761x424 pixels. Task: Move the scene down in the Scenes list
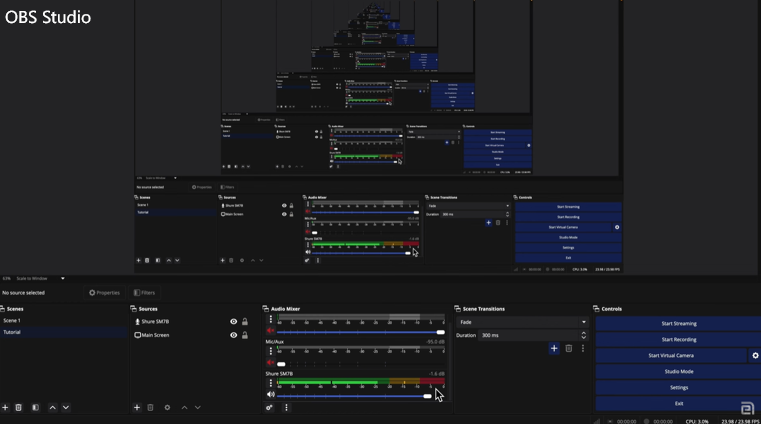tap(66, 408)
